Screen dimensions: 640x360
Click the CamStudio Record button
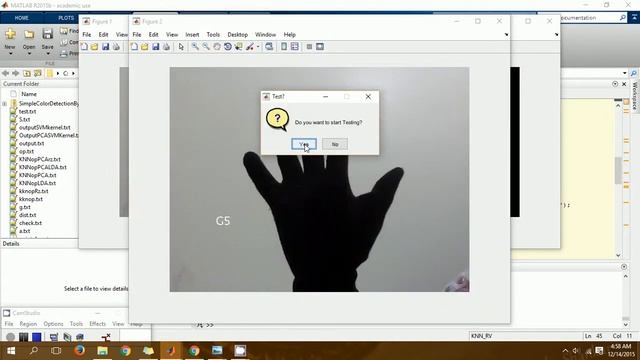click(10, 337)
